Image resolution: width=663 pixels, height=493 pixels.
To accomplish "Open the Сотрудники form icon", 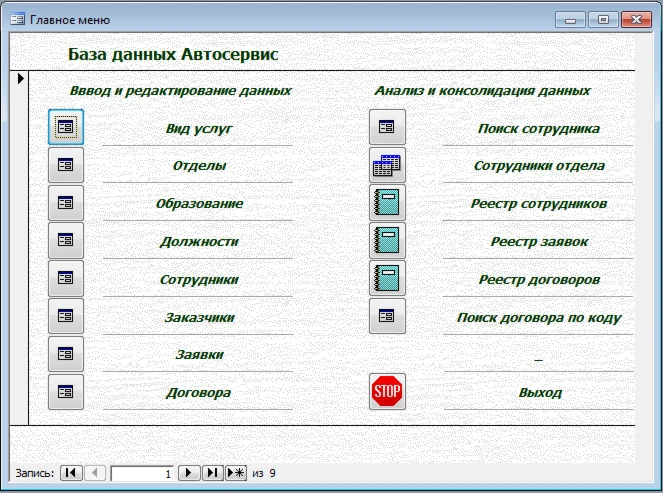I will coord(66,278).
